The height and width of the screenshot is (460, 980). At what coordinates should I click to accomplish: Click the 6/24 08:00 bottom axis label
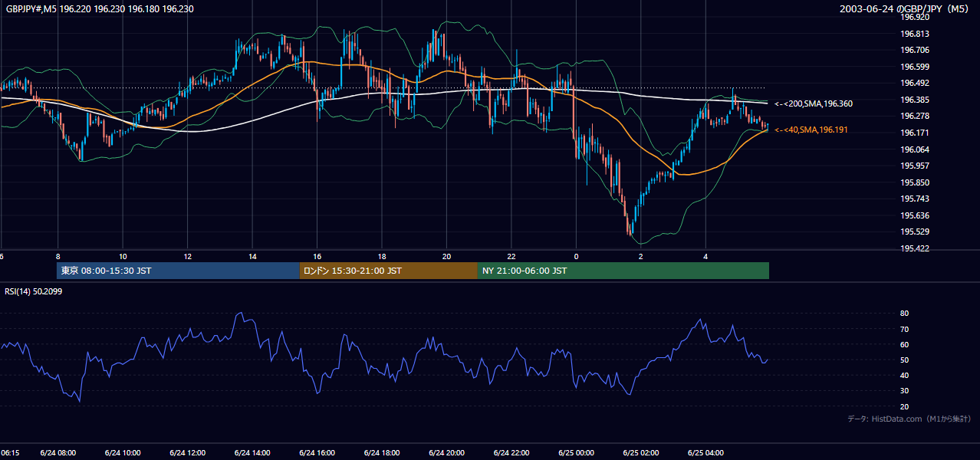point(58,453)
